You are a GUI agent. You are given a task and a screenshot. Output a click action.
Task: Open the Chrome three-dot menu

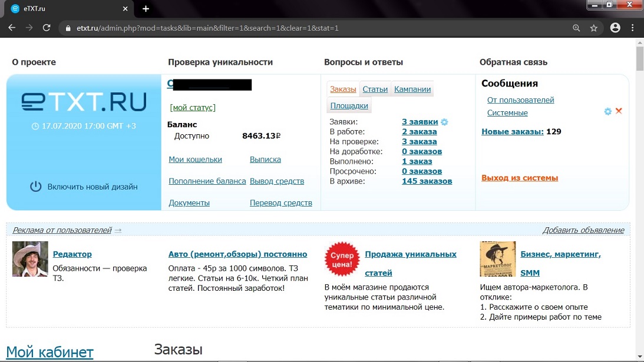pyautogui.click(x=632, y=28)
